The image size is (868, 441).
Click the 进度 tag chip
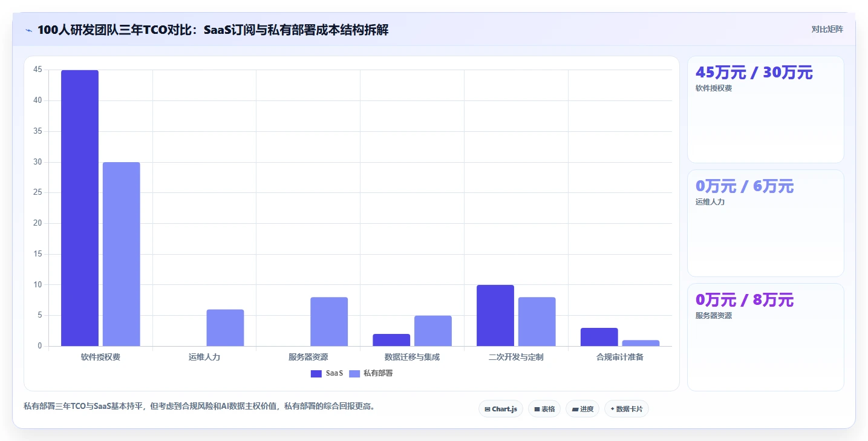582,409
